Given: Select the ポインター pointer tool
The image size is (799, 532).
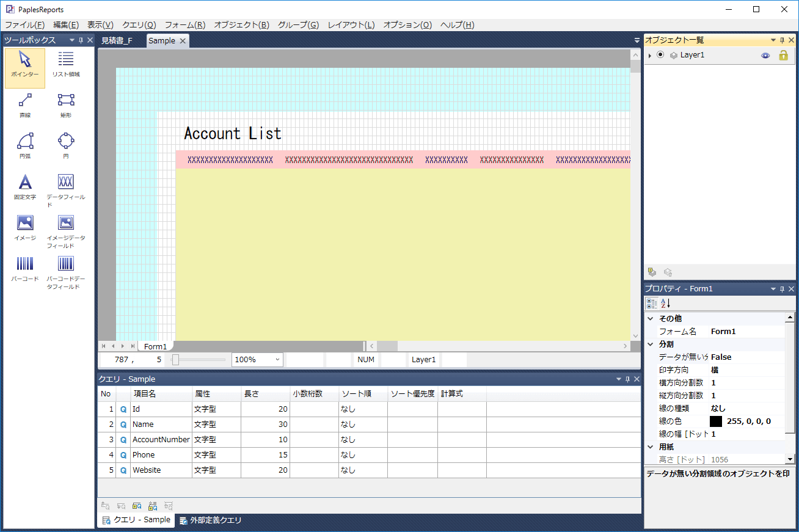Looking at the screenshot, I should coord(25,68).
